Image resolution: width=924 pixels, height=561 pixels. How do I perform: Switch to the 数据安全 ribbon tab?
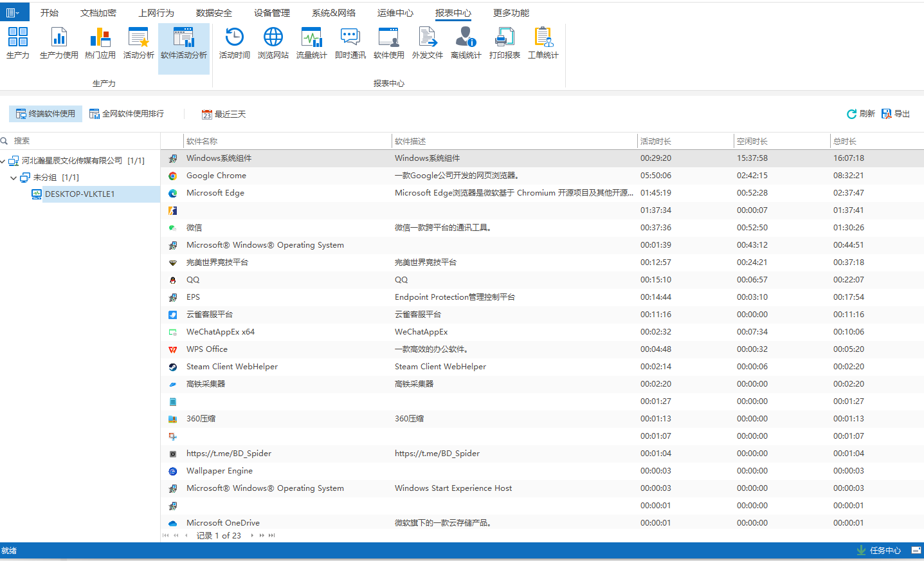click(x=214, y=13)
